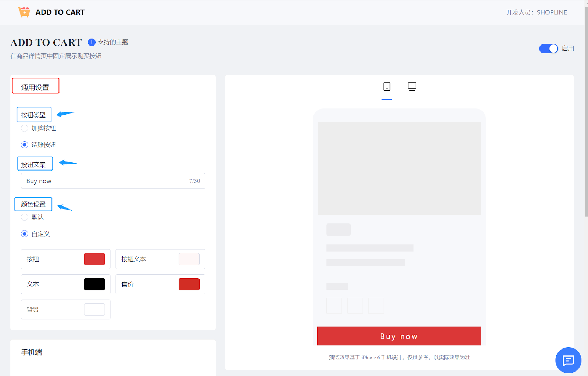The image size is (588, 376).
Task: Choose the 默认 color setting
Action: click(x=25, y=217)
